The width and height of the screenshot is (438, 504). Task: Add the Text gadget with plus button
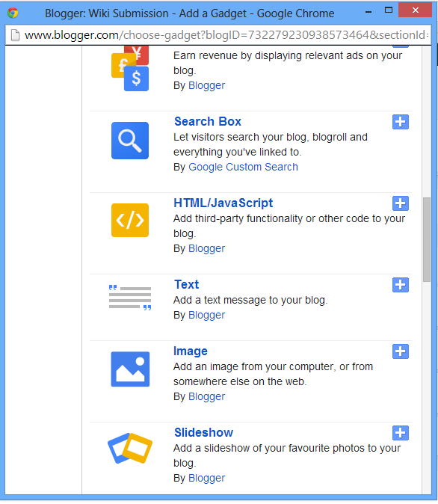(401, 285)
